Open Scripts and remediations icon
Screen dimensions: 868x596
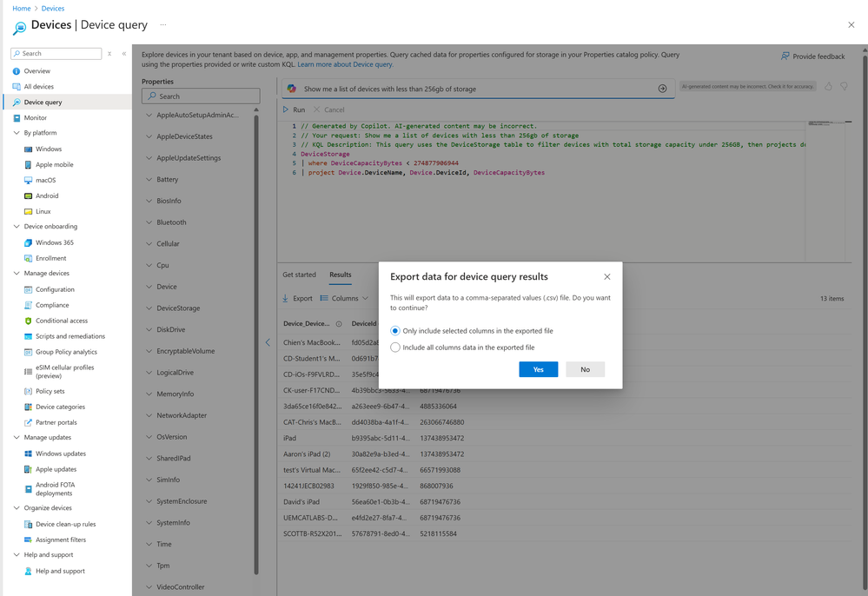pos(28,336)
